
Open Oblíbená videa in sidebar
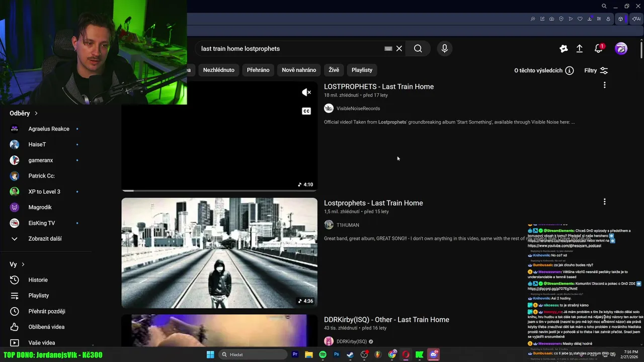45,327
